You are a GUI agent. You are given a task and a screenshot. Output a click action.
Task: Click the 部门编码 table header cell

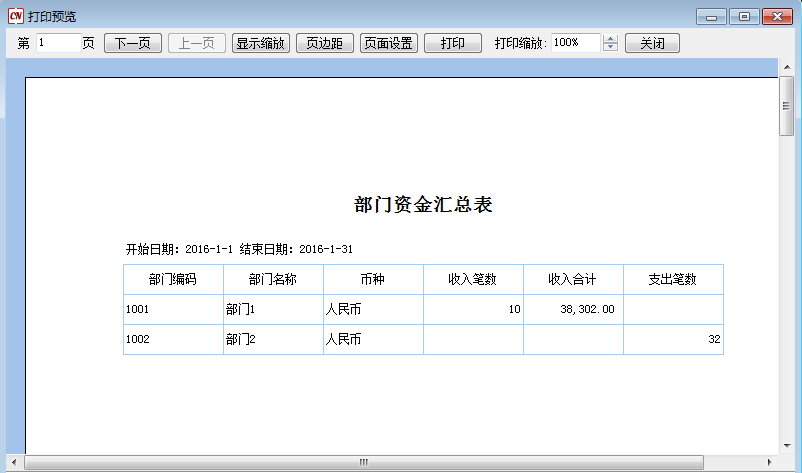tap(173, 279)
